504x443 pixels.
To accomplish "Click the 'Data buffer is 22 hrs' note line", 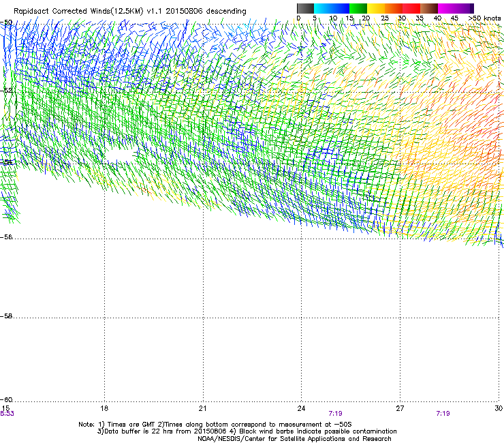I will pos(247,431).
